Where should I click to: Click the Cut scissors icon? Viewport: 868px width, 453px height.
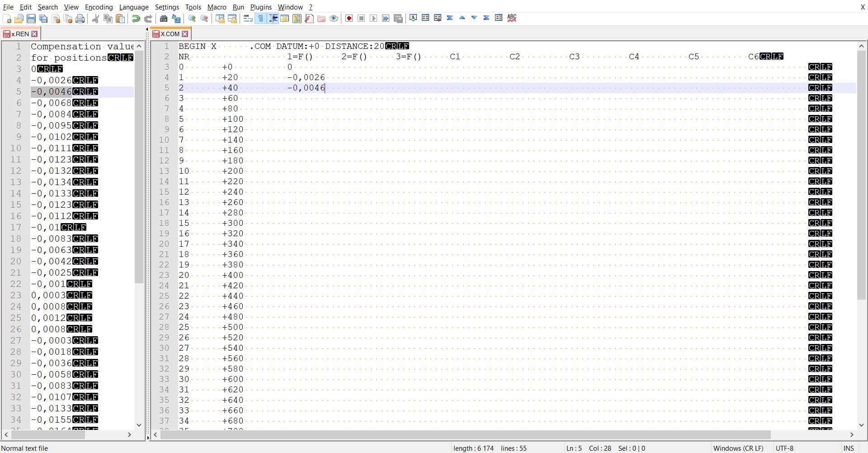[95, 19]
